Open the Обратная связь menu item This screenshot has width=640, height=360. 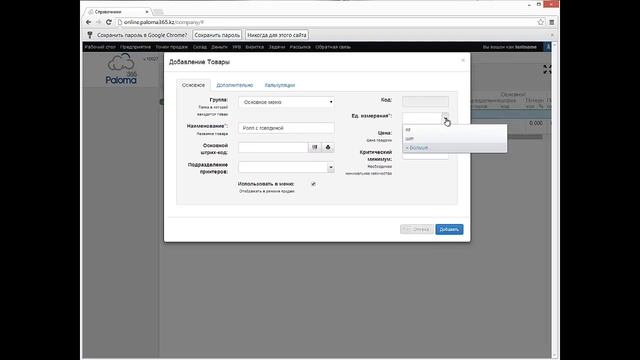333,47
